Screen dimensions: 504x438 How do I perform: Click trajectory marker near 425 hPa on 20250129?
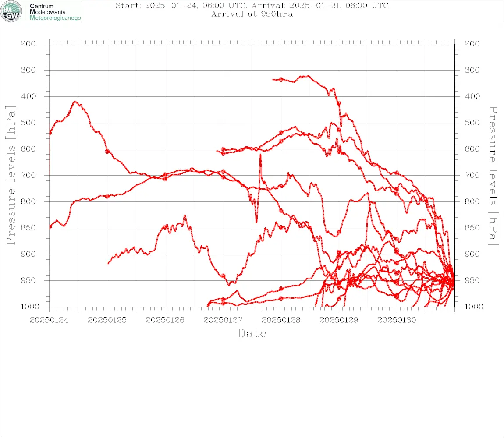(339, 103)
